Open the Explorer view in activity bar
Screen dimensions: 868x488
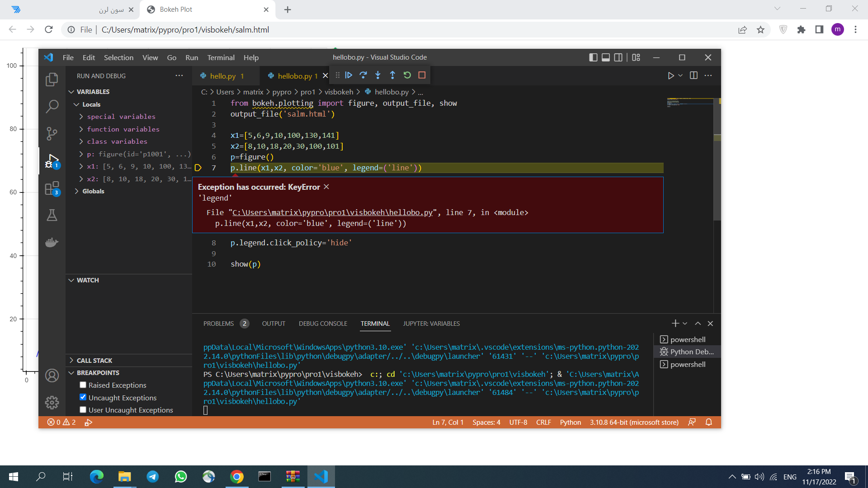[x=52, y=80]
